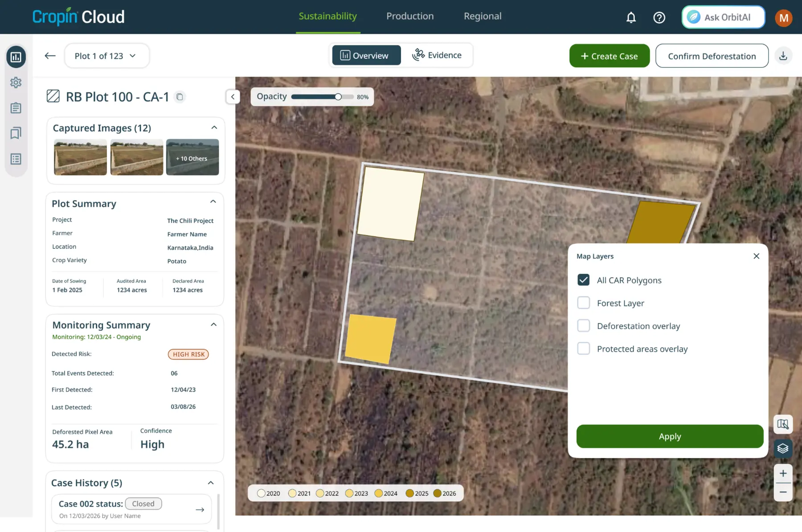Screen dimensions: 802x532
Task: Adjust the Opacity slider handle
Action: (x=338, y=97)
